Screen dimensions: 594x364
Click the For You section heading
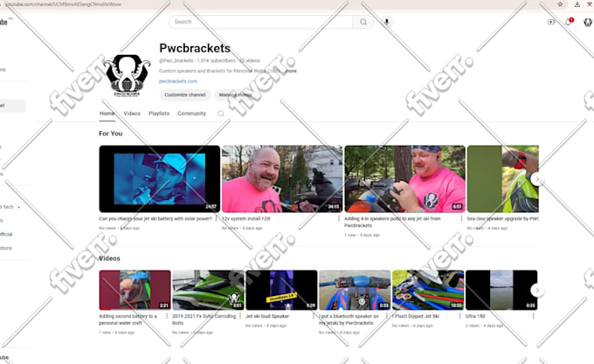111,134
